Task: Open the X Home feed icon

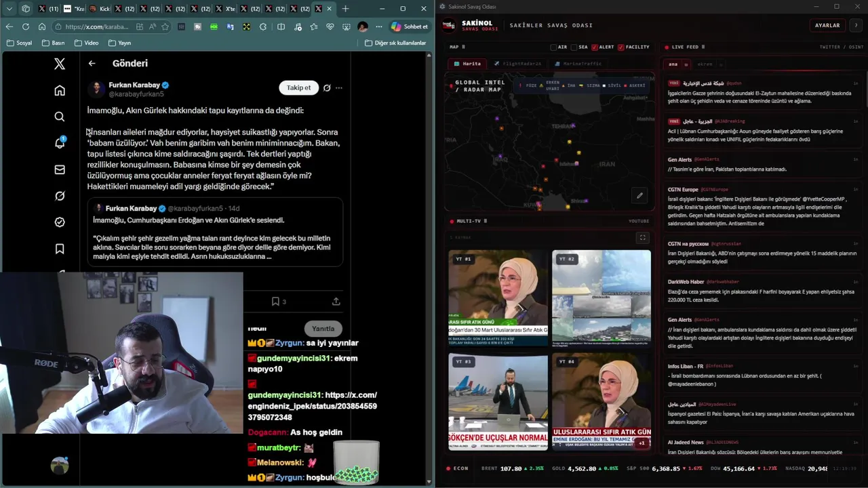Action: (60, 90)
